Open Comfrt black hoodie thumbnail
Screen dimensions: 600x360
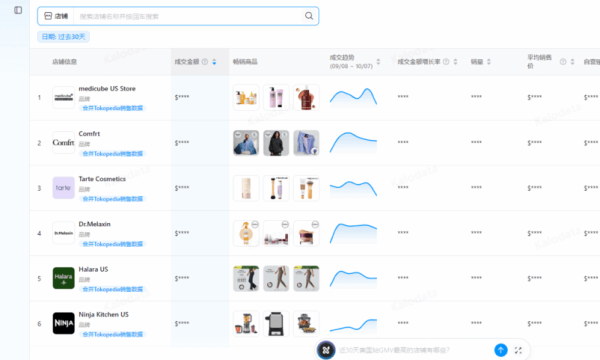276,143
